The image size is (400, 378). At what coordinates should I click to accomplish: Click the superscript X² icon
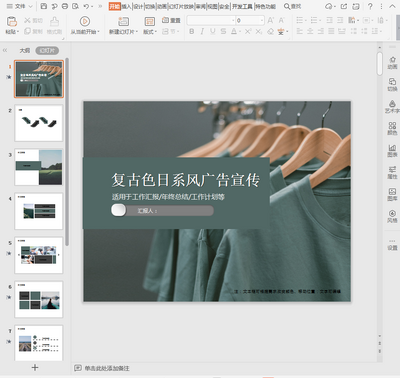click(248, 31)
